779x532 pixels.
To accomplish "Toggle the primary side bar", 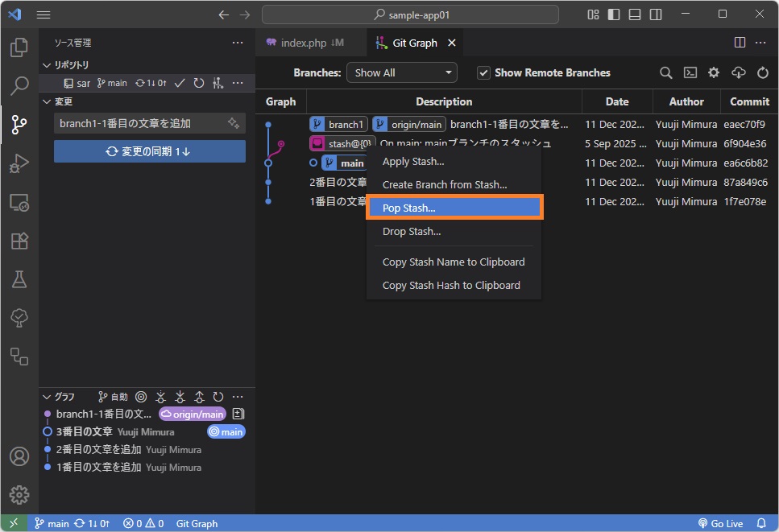I will 614,14.
